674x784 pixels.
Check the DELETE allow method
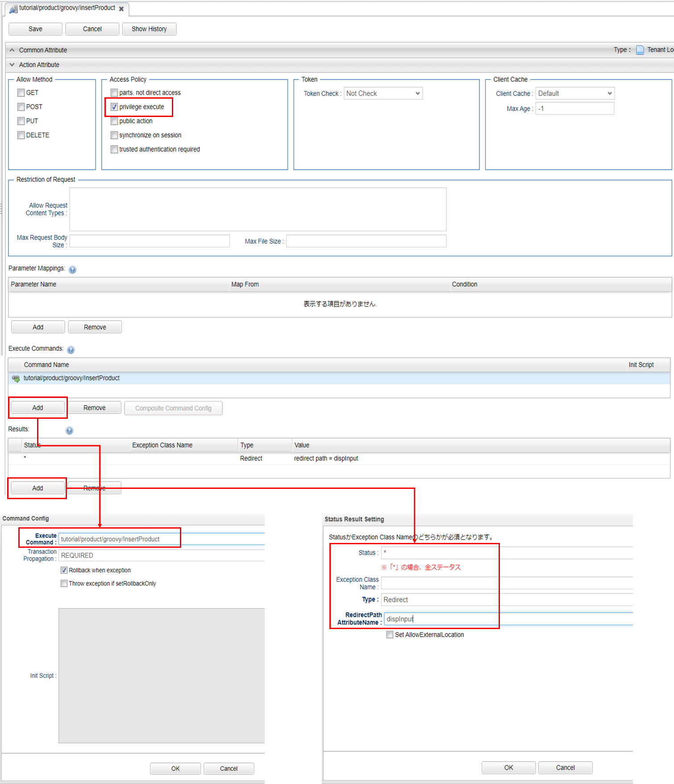21,135
